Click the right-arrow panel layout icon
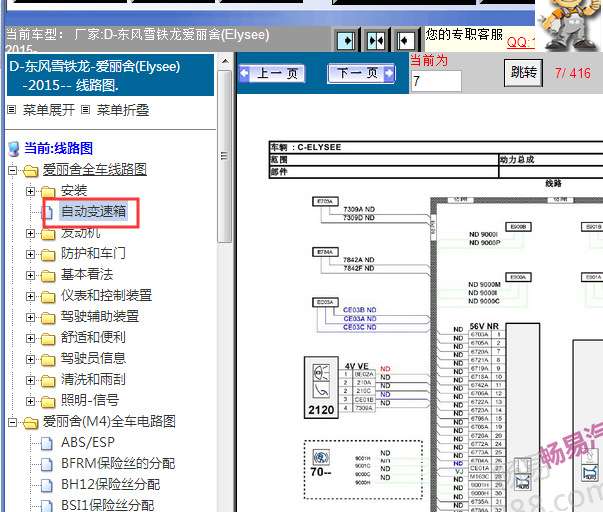 click(346, 40)
